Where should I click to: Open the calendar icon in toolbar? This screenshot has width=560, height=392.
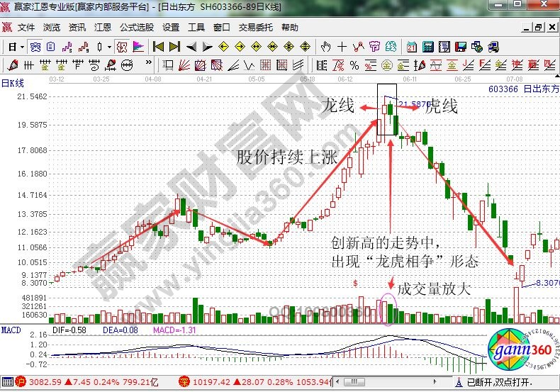point(411,47)
